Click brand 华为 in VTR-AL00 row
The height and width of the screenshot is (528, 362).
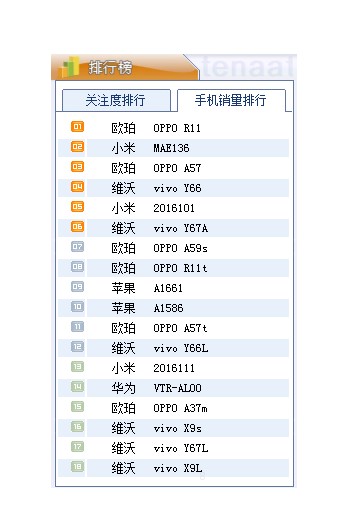click(124, 388)
